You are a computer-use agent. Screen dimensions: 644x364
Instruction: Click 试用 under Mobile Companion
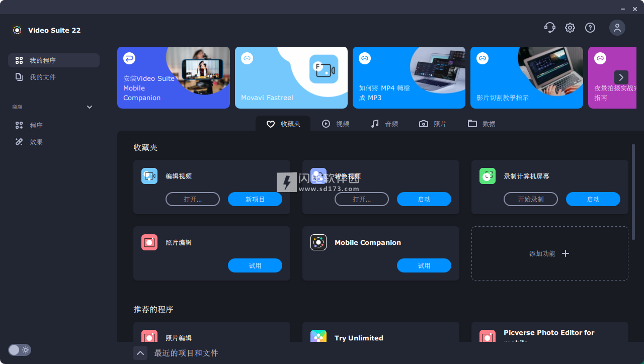[424, 265]
